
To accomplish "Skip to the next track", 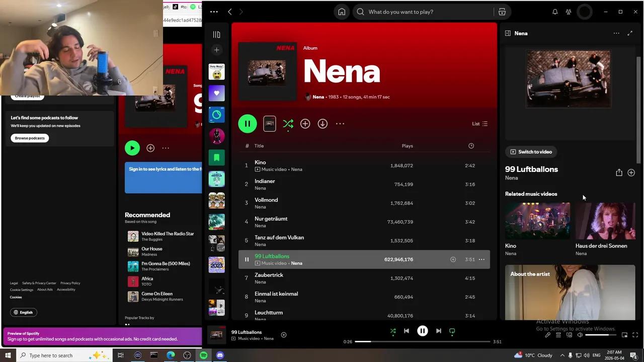I will tap(439, 331).
